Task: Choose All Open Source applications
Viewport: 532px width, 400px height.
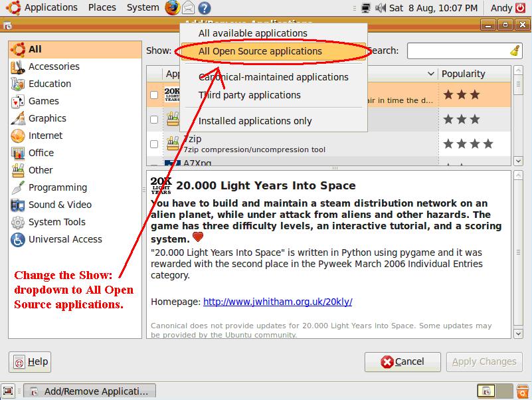Action: (x=274, y=51)
